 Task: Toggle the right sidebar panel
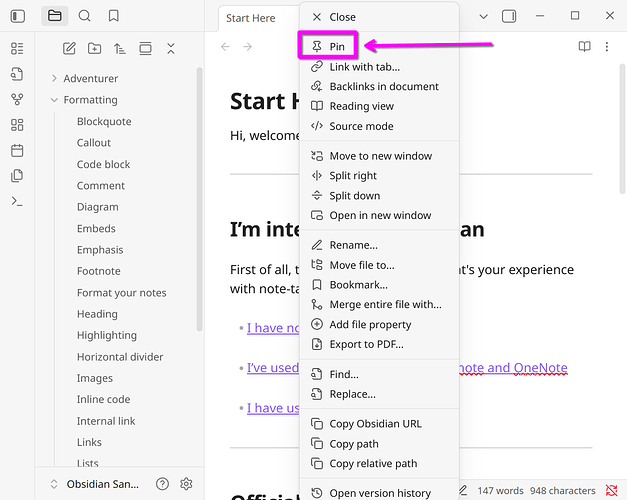[509, 16]
